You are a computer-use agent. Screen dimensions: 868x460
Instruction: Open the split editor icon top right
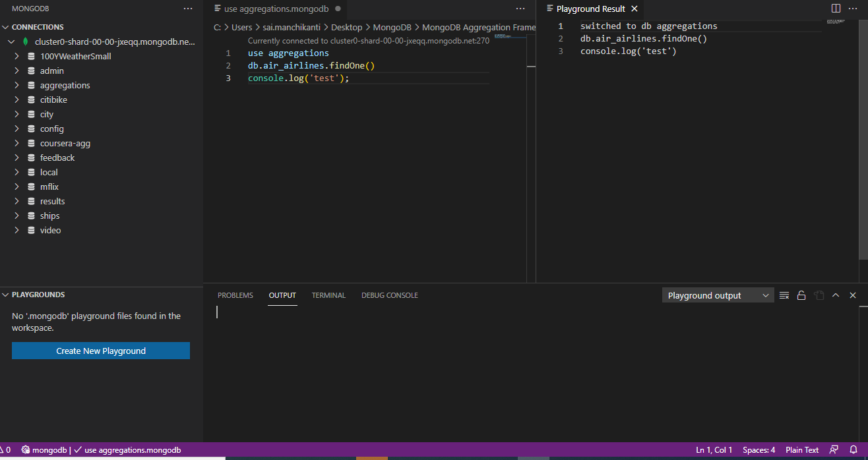coord(834,9)
